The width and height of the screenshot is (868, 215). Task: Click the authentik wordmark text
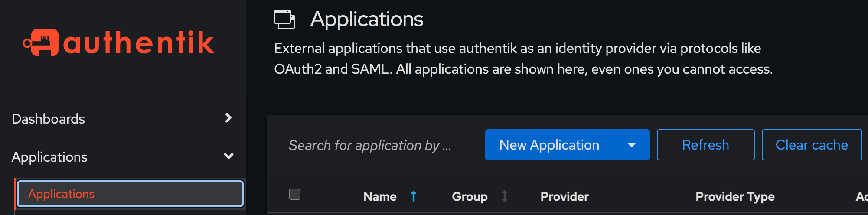[x=139, y=42]
